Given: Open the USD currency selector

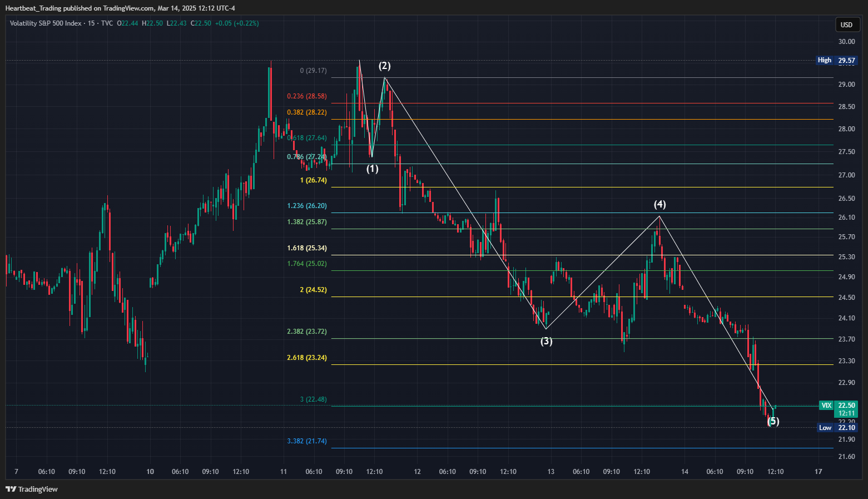Looking at the screenshot, I should (x=848, y=24).
